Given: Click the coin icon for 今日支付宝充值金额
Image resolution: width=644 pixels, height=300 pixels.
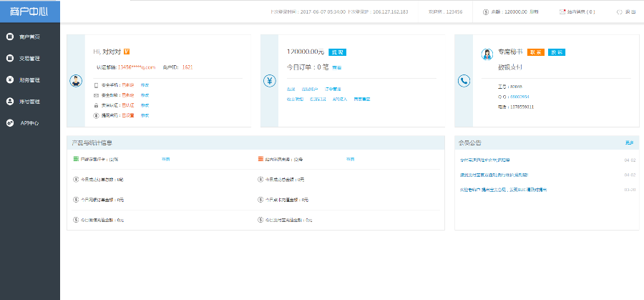Looking at the screenshot, I should click(260, 220).
